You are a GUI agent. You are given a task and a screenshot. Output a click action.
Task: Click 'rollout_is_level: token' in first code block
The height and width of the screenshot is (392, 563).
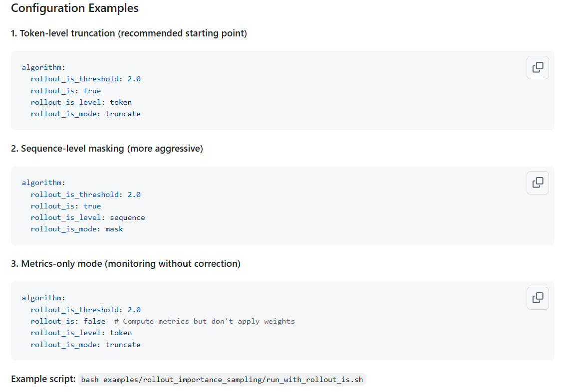81,103
